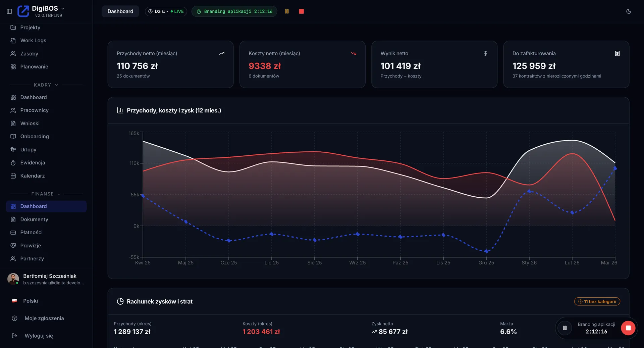Open Moje zgłoszenia
644x348 pixels.
click(46, 318)
